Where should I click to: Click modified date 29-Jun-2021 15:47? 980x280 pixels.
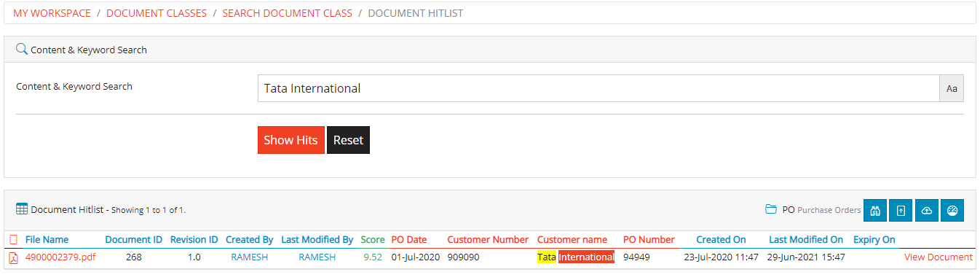point(807,257)
